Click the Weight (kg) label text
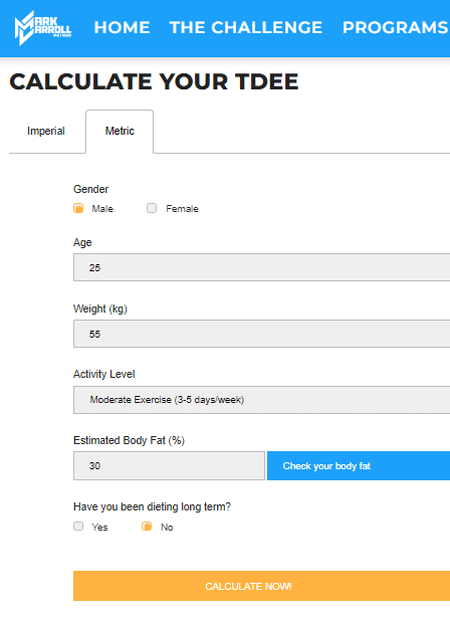The image size is (450, 619). 100,309
